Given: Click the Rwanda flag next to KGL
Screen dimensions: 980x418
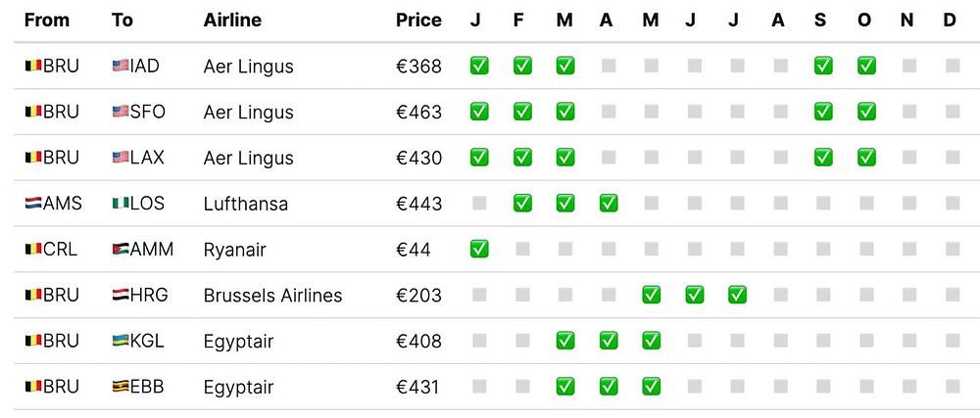Looking at the screenshot, I should coord(121,342).
